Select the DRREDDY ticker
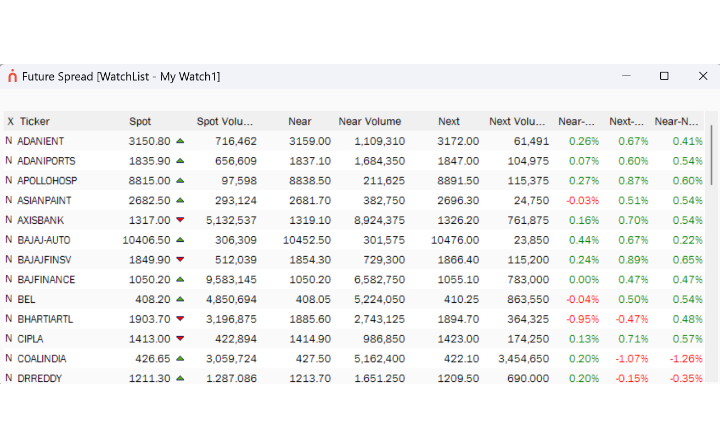720x448 pixels. [x=39, y=378]
